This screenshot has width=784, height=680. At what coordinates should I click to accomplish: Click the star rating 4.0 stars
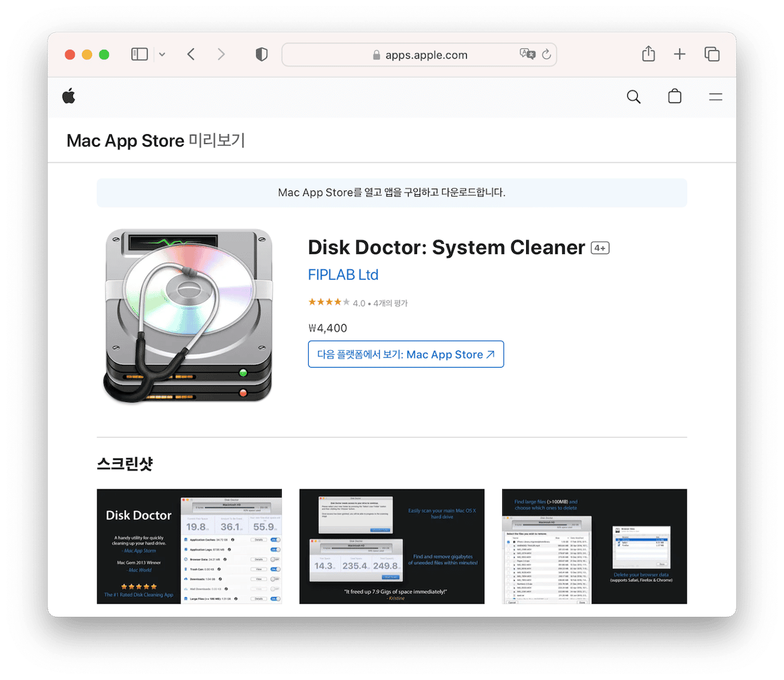click(x=329, y=302)
